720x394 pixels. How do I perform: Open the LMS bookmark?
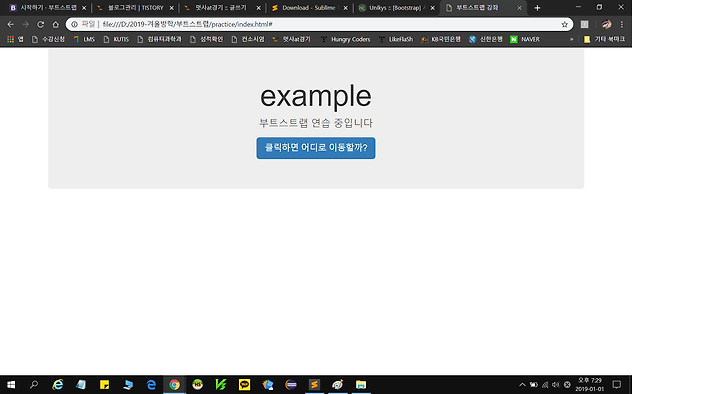pos(84,39)
